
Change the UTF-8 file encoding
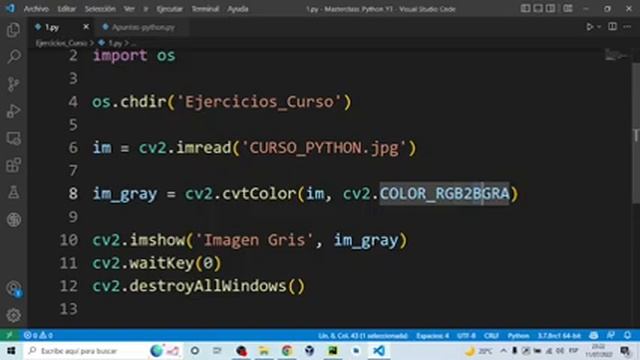467,336
